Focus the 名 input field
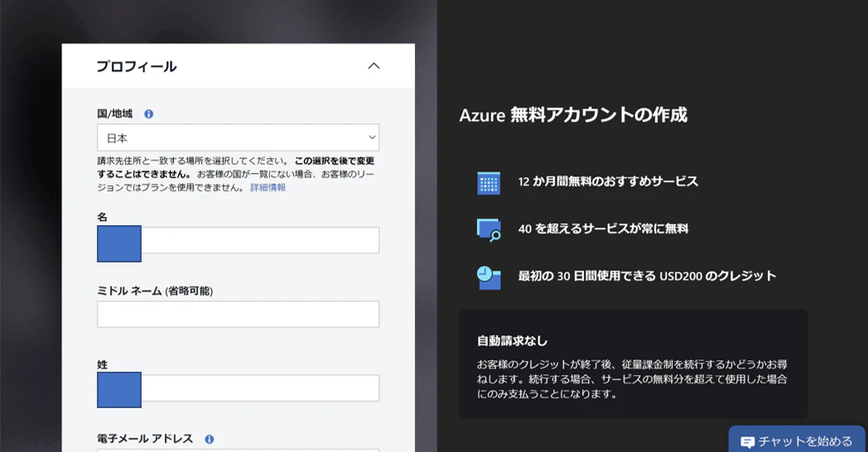Image resolution: width=868 pixels, height=452 pixels. point(238,241)
